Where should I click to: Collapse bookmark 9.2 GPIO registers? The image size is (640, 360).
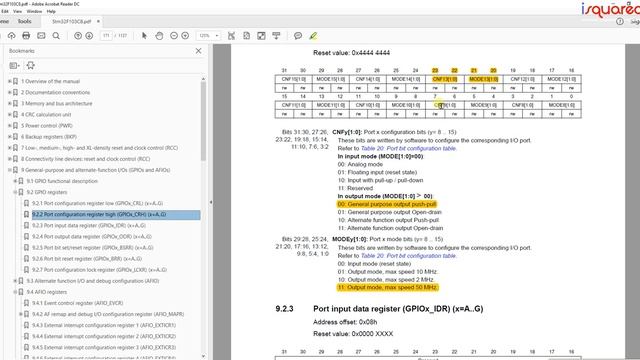tap(15, 192)
